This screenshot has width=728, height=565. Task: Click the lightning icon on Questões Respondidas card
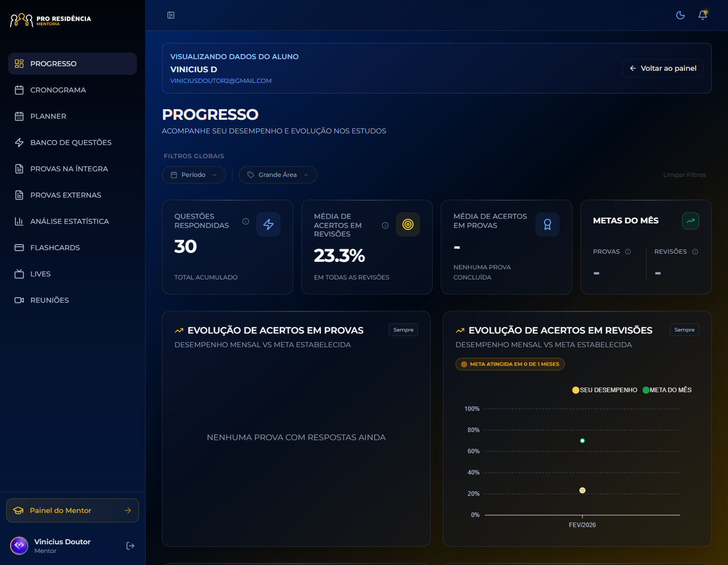click(x=268, y=224)
